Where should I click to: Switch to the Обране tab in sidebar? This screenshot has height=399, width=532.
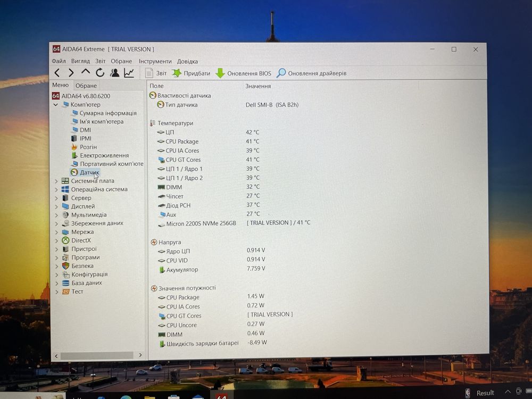86,86
